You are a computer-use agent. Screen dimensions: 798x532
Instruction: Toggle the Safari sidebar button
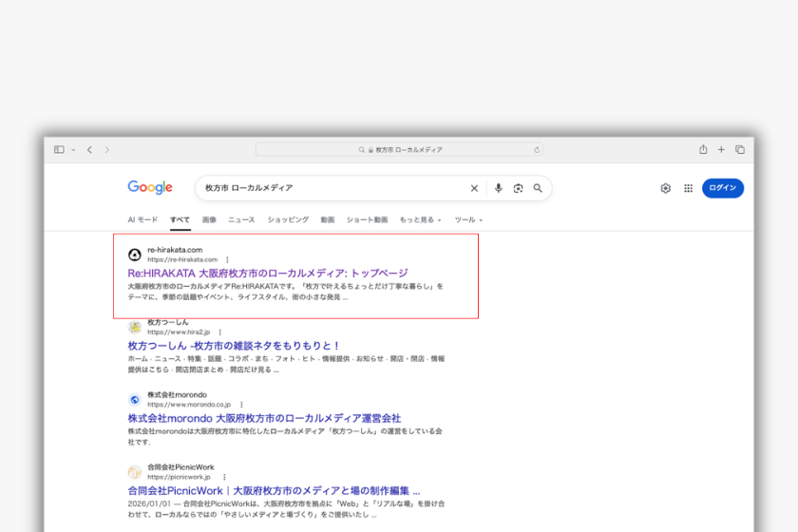pos(59,150)
